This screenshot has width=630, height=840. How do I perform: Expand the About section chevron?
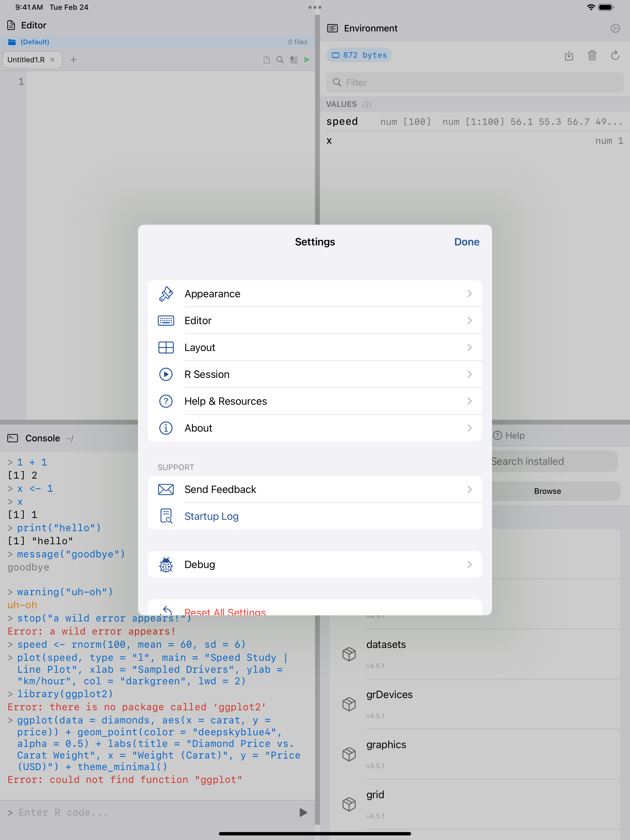pyautogui.click(x=470, y=428)
